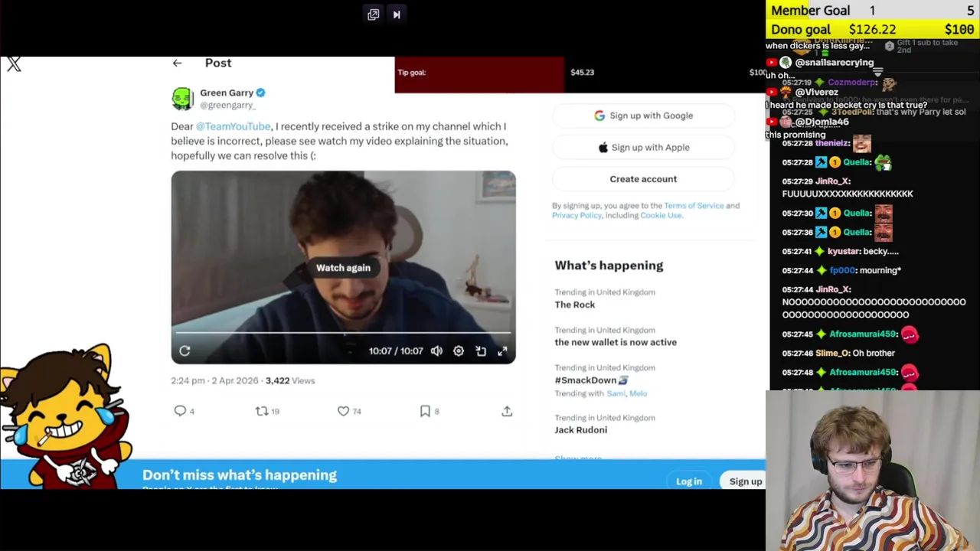Click the Member Goal bar
The width and height of the screenshot is (980, 551).
point(873,10)
